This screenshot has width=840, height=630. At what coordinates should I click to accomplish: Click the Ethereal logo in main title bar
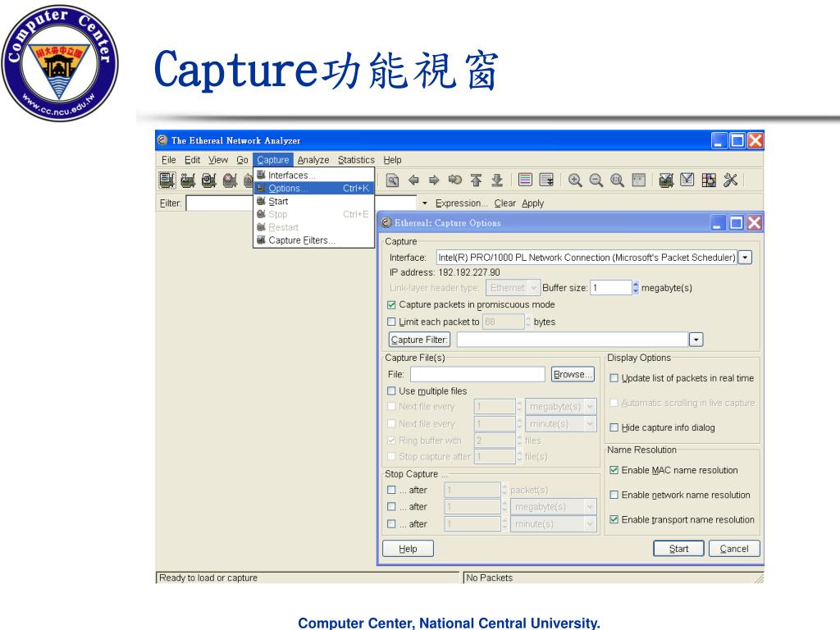click(x=162, y=140)
